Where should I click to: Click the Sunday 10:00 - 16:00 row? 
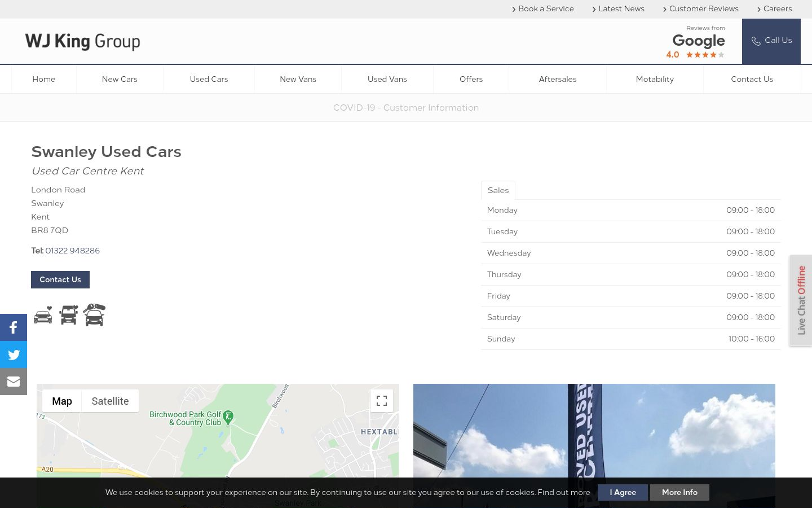631,339
